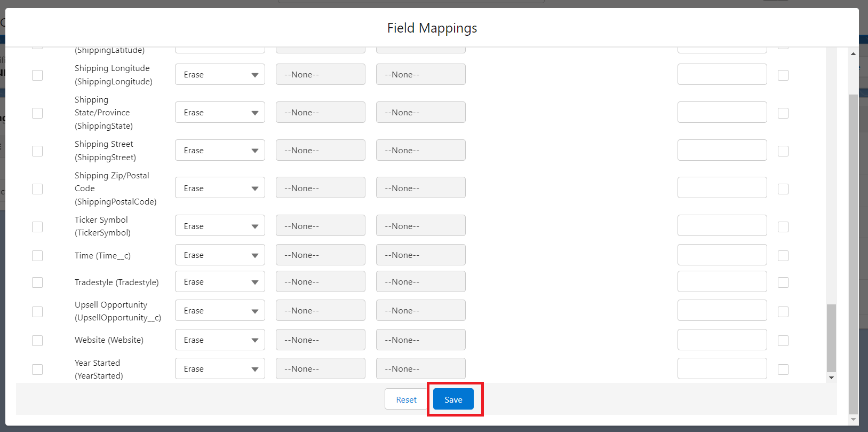The height and width of the screenshot is (432, 868).
Task: Check the Ticker Symbol row left checkbox
Action: pos(37,227)
